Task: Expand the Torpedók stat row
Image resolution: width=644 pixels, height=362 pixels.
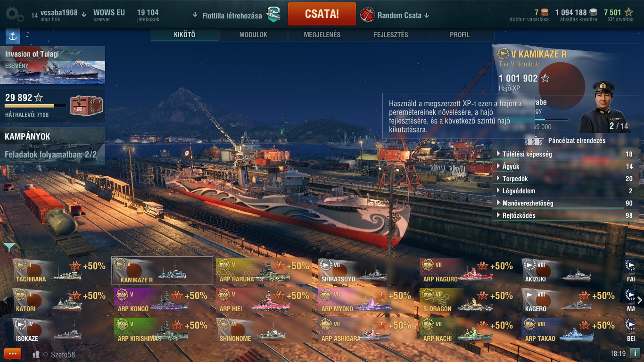Action: [566, 179]
